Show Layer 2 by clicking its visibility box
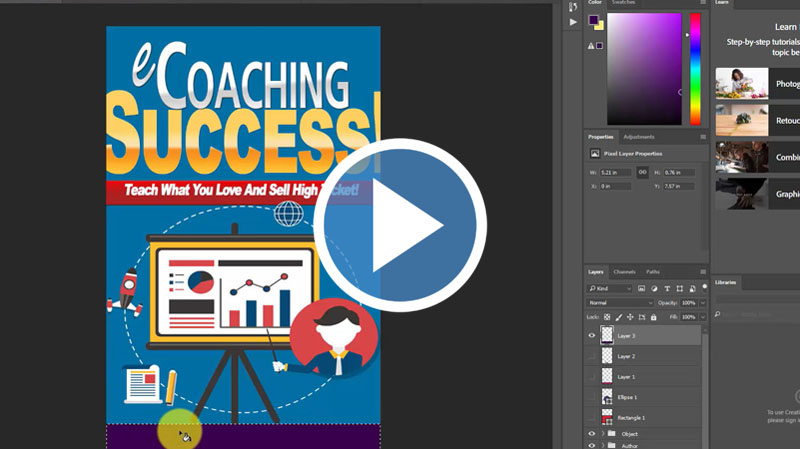800x449 pixels. tap(591, 356)
